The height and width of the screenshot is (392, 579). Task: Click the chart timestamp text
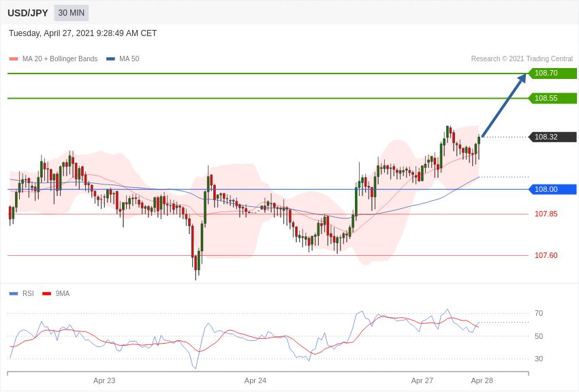pyautogui.click(x=82, y=33)
